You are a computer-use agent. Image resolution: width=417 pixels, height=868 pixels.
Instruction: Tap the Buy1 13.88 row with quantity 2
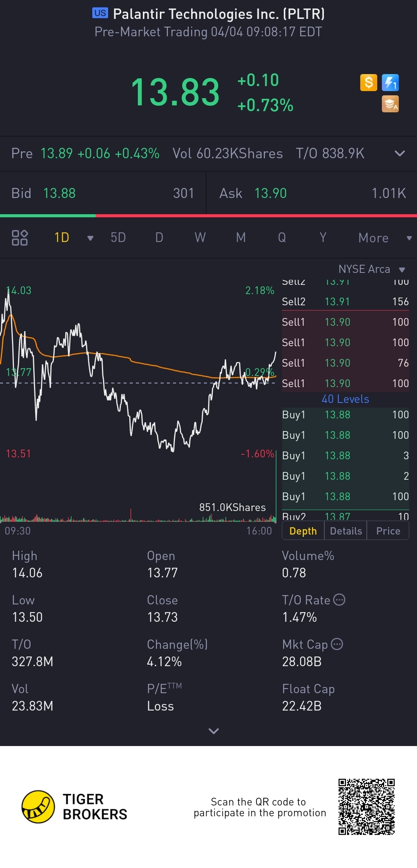(345, 476)
